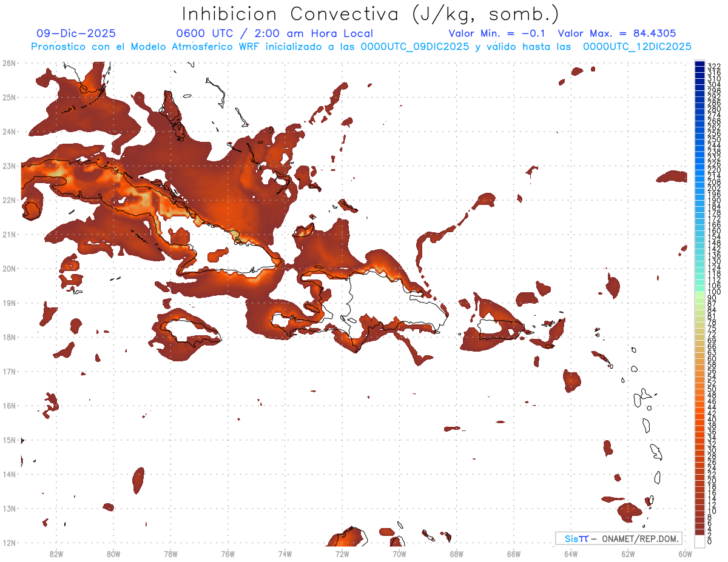Click the colorbar value label 202
The image size is (728, 562).
click(714, 188)
